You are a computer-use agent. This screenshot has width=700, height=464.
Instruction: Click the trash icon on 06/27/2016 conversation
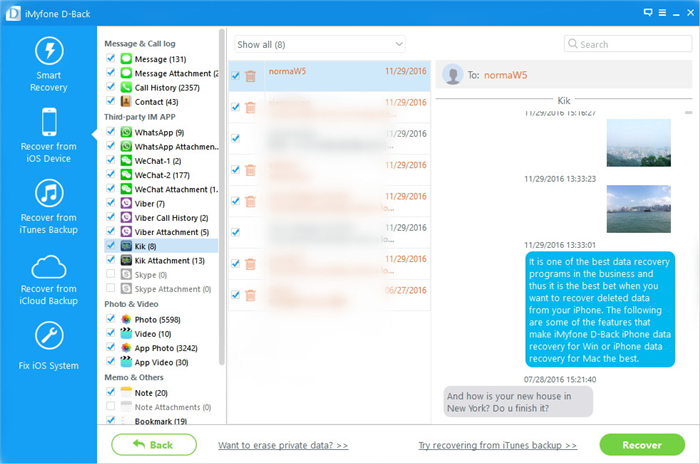pyautogui.click(x=250, y=295)
